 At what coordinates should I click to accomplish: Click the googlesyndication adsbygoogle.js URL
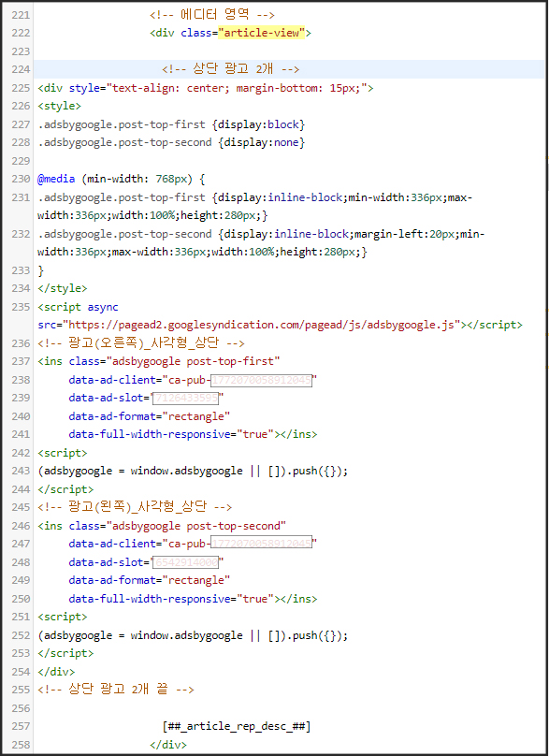(262, 325)
